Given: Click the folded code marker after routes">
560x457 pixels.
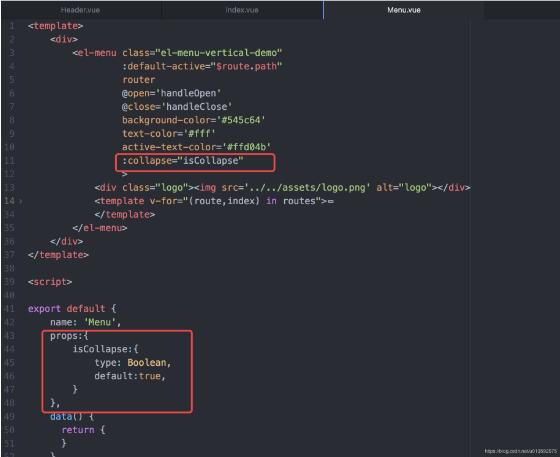Looking at the screenshot, I should click(330, 201).
